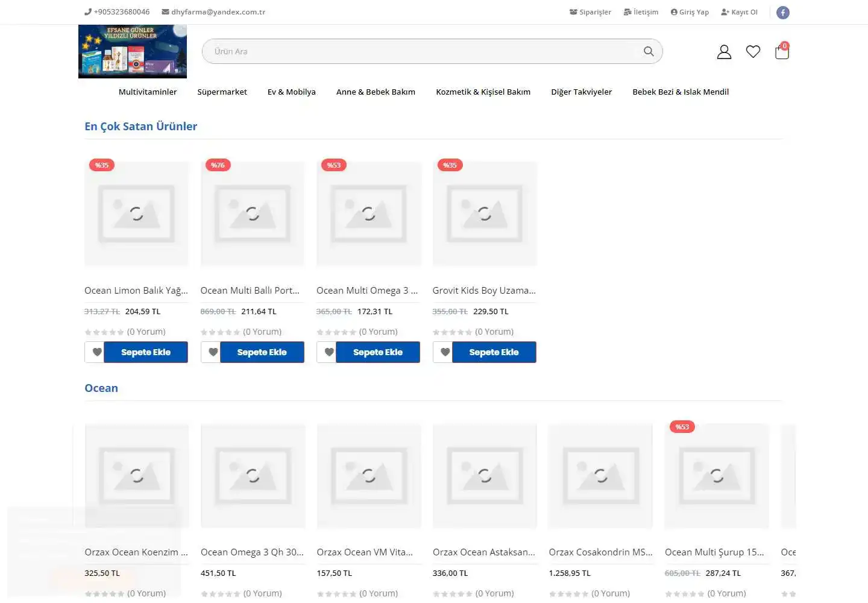
Task: Click Ocean Limon Balık Yağ product image
Action: (136, 213)
